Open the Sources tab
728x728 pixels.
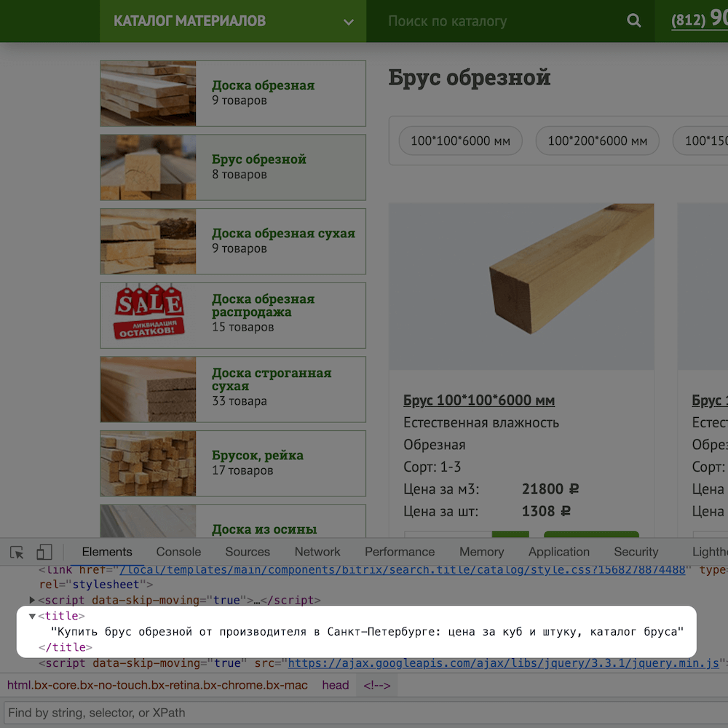point(248,552)
